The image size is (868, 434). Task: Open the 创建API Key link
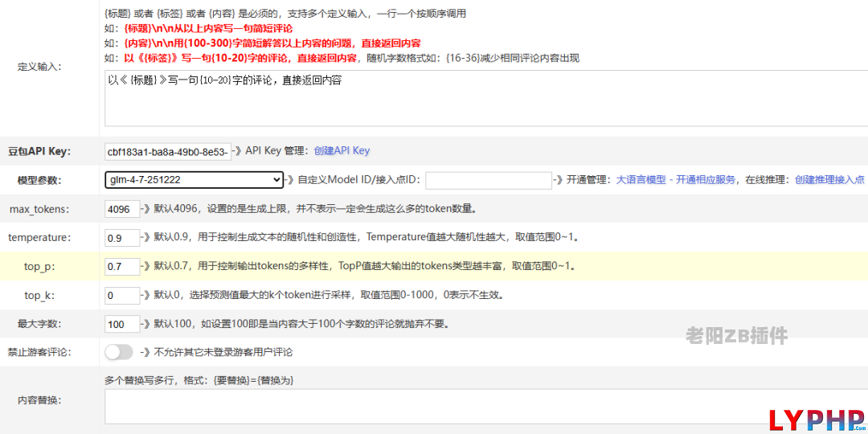(342, 150)
